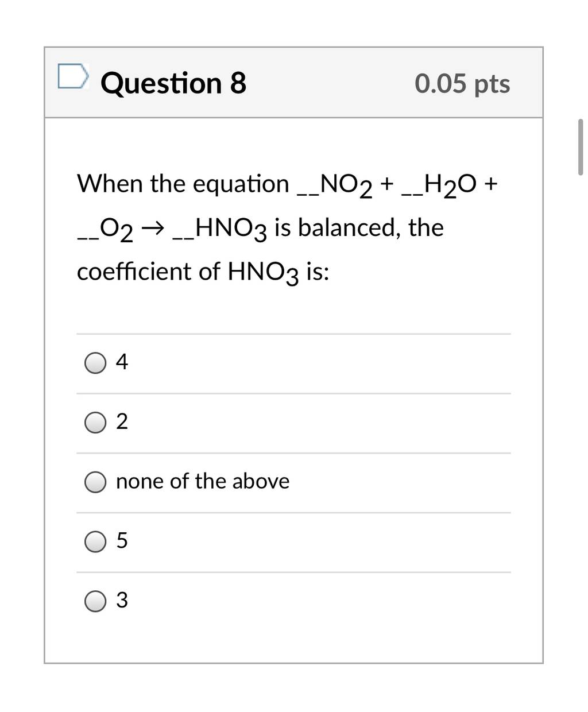This screenshot has width=588, height=712.
Task: Click the '0.05 pts' points label
Action: [x=462, y=84]
